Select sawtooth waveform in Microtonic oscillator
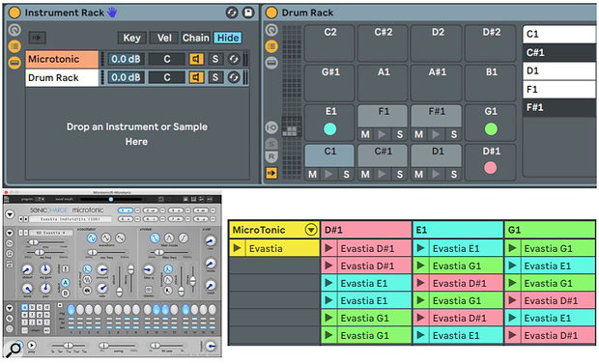 [x=120, y=238]
